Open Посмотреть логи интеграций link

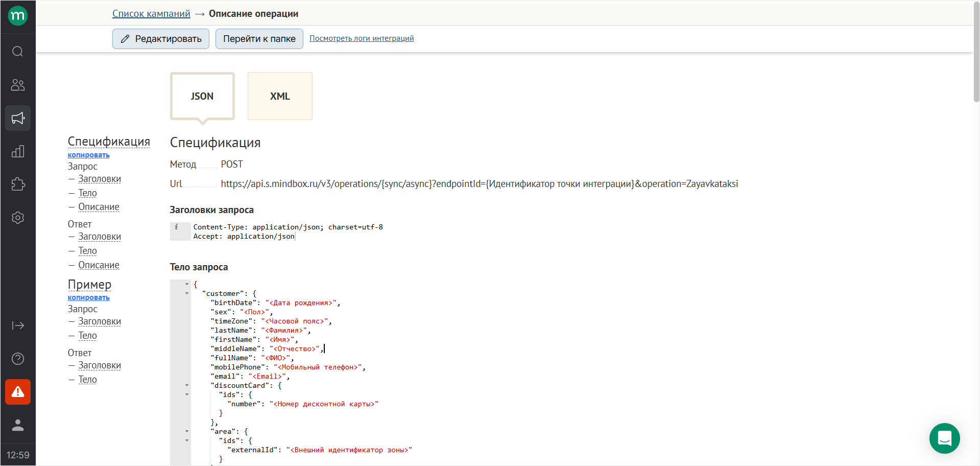click(x=362, y=38)
